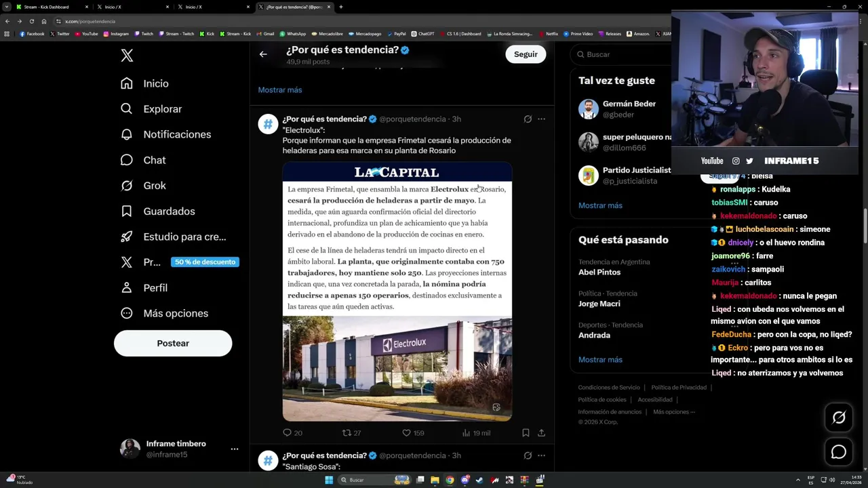Expand Más opciones in the footer
Viewport: 868px width, 488px height.
click(674, 412)
